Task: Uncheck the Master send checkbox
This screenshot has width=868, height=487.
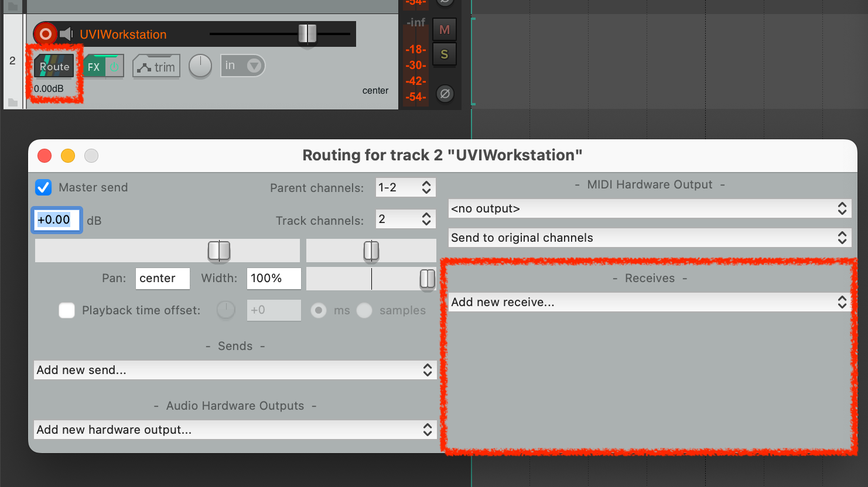Action: (x=43, y=187)
